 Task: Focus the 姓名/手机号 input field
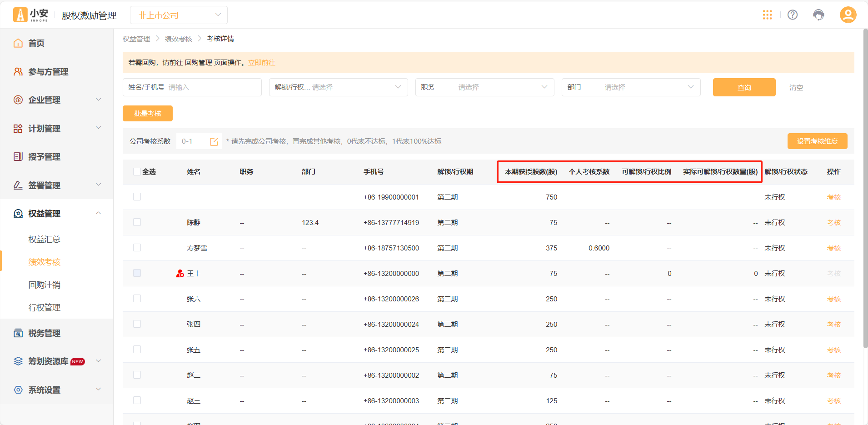click(x=192, y=87)
